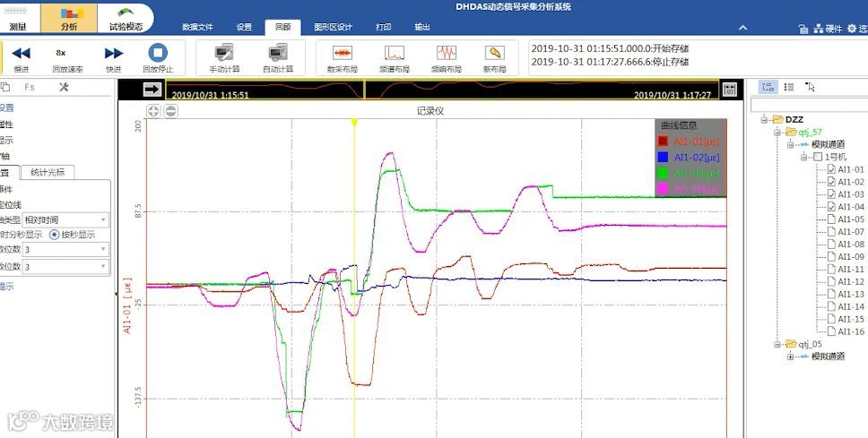Click the 新布局 new layout icon
Image resolution: width=868 pixels, height=438 pixels.
coord(494,53)
